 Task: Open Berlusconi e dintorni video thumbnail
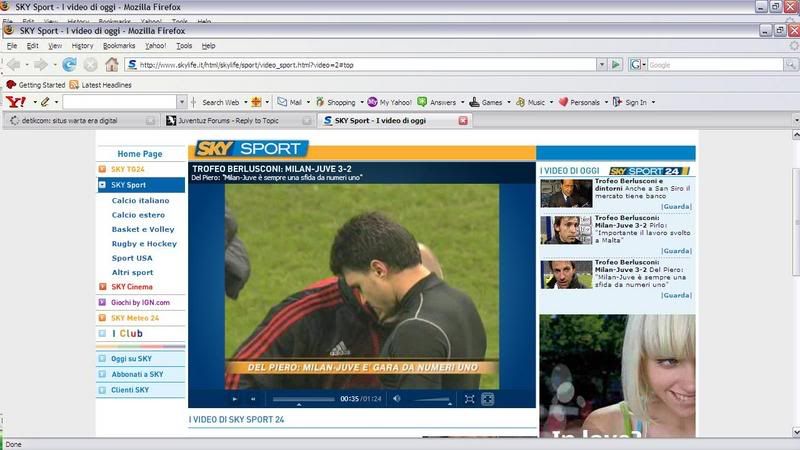point(566,193)
